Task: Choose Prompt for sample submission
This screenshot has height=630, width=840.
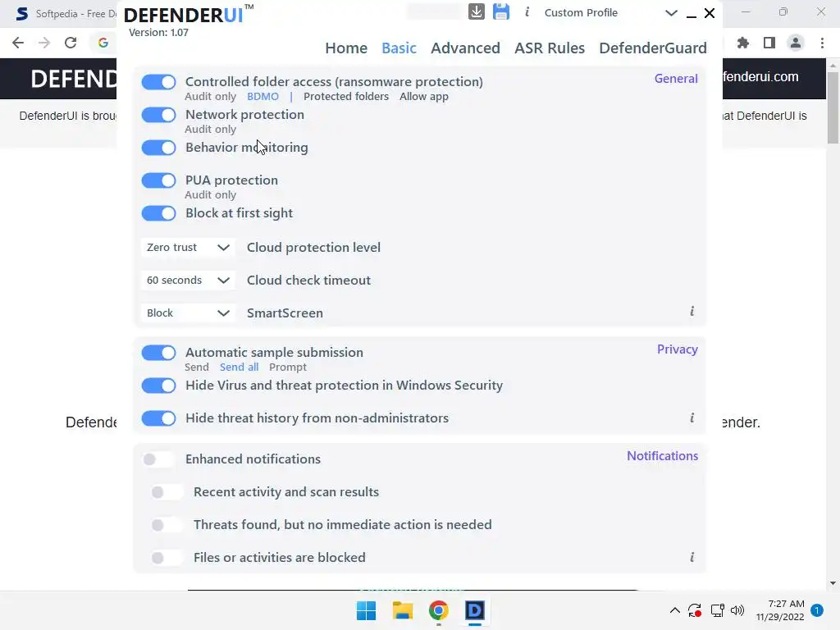Action: pyautogui.click(x=288, y=367)
